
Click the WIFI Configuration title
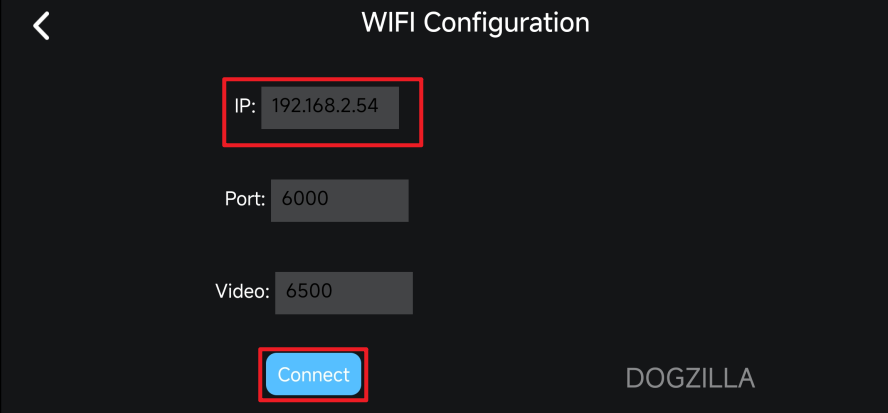(476, 23)
